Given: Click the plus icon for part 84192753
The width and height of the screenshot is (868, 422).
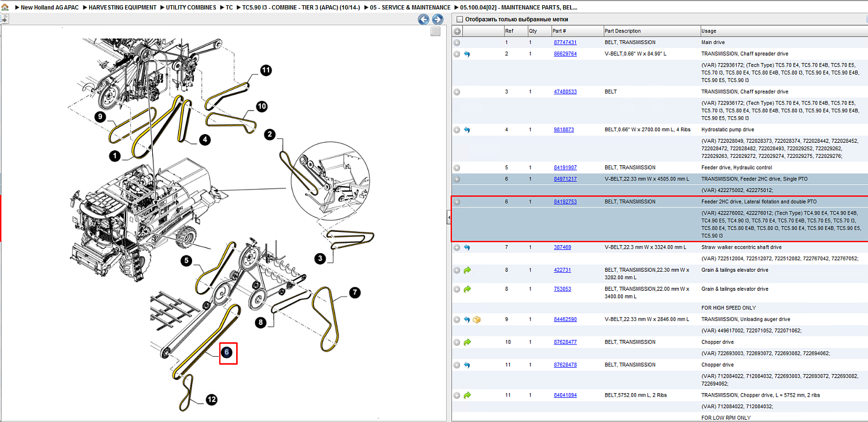Looking at the screenshot, I should click(x=457, y=202).
